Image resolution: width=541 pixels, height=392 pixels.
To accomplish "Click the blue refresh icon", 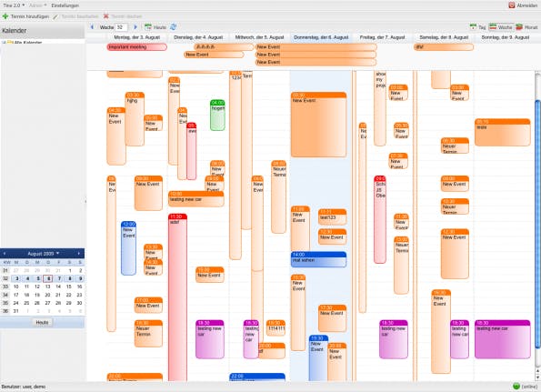I will coord(173,27).
